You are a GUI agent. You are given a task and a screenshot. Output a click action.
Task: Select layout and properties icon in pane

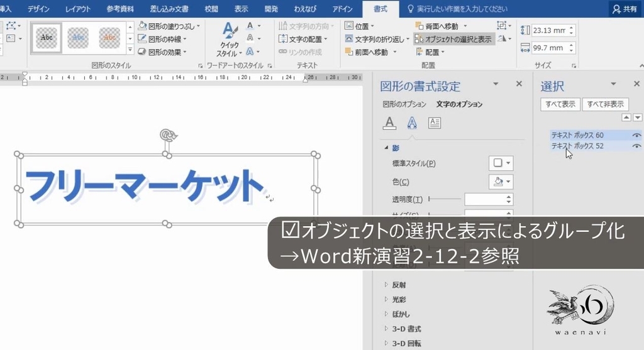tap(435, 123)
